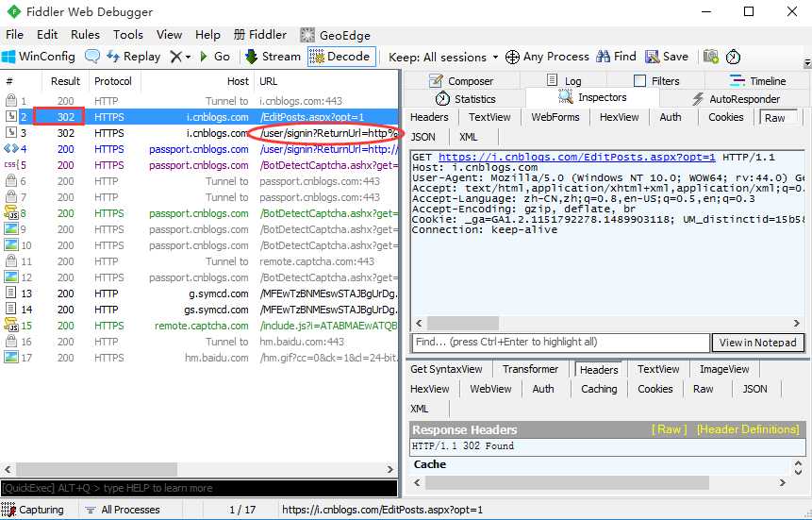The image size is (812, 520).
Task: Click the timer stopwatch icon
Action: click(733, 57)
